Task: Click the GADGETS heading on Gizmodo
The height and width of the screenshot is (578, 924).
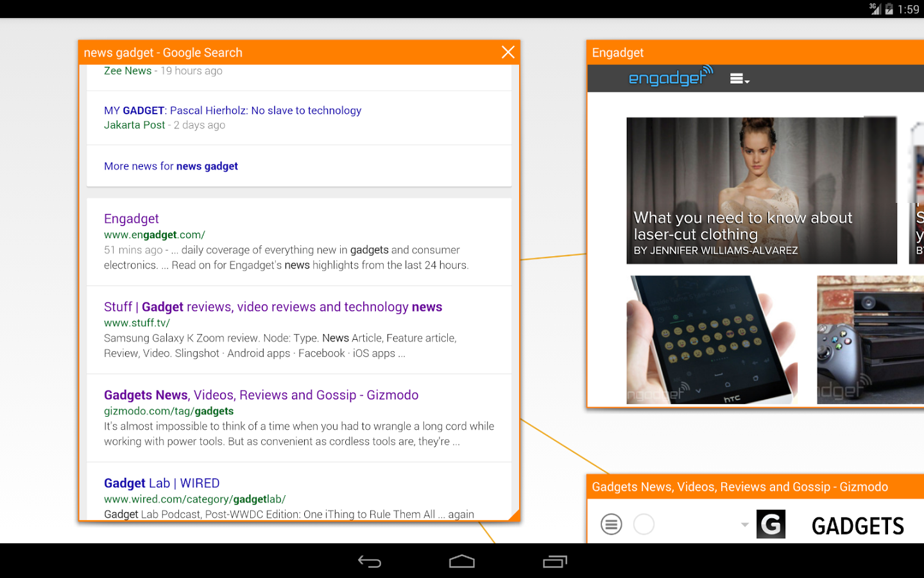Action: 857,527
